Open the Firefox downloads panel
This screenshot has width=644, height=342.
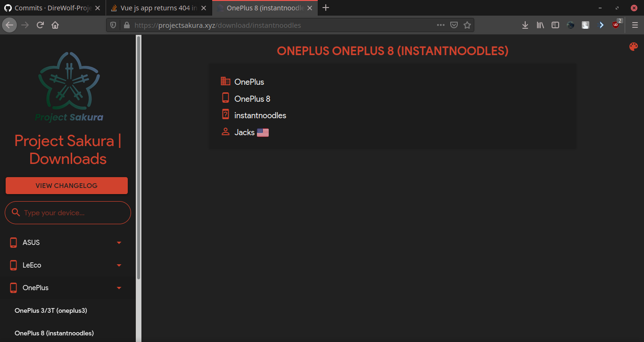click(x=525, y=25)
